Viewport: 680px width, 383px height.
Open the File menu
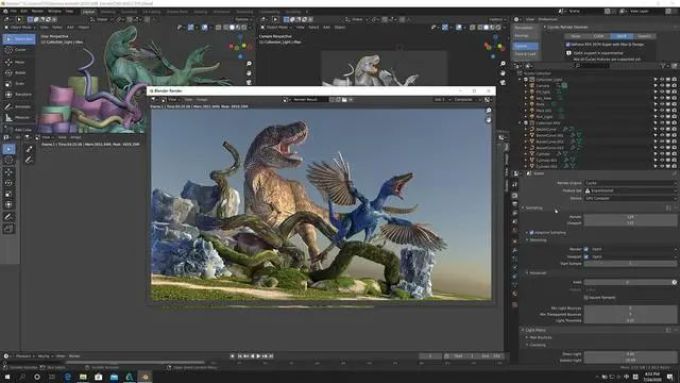(x=13, y=11)
